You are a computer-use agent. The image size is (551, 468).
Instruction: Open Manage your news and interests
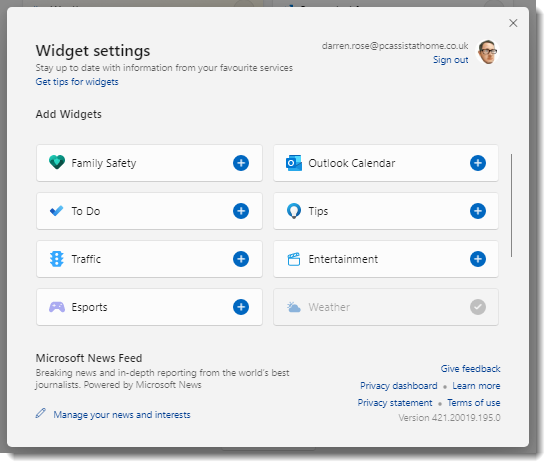click(x=122, y=415)
